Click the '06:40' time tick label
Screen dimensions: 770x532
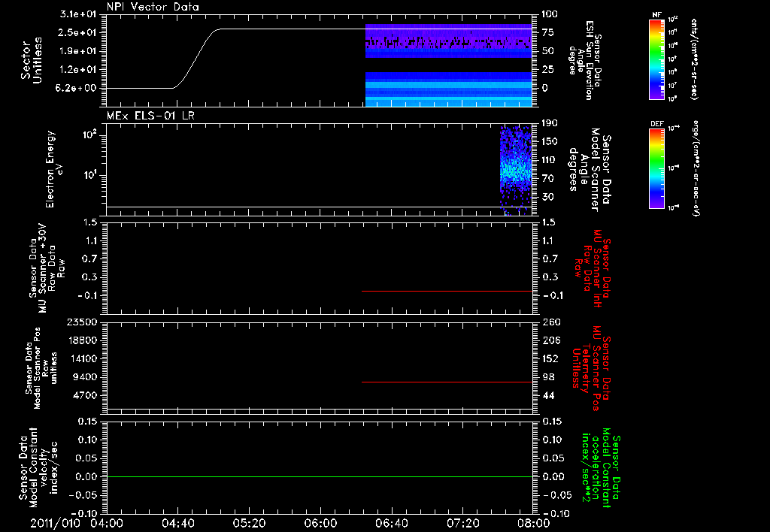391,523
